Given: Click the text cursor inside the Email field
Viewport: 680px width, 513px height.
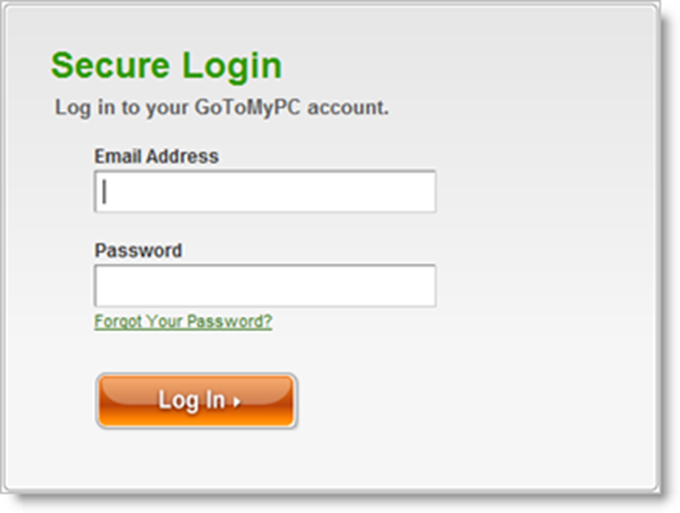Looking at the screenshot, I should (x=104, y=191).
